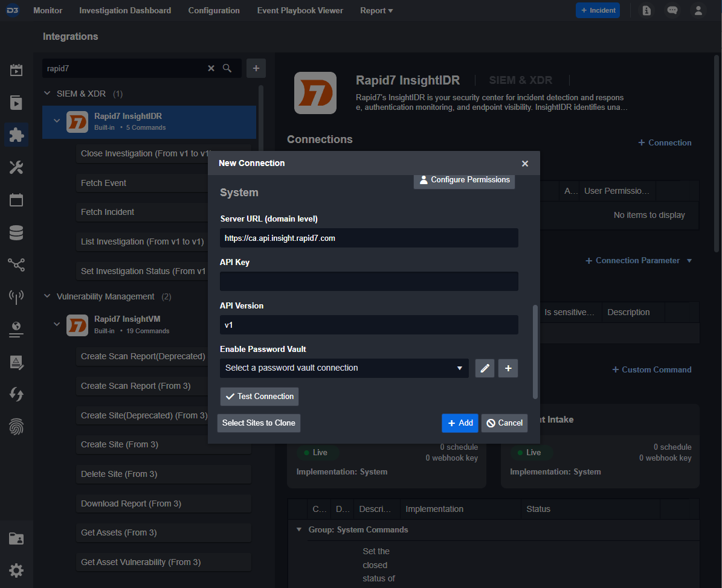Click the pencil edit password vault icon
This screenshot has height=588, width=722.
(x=485, y=368)
